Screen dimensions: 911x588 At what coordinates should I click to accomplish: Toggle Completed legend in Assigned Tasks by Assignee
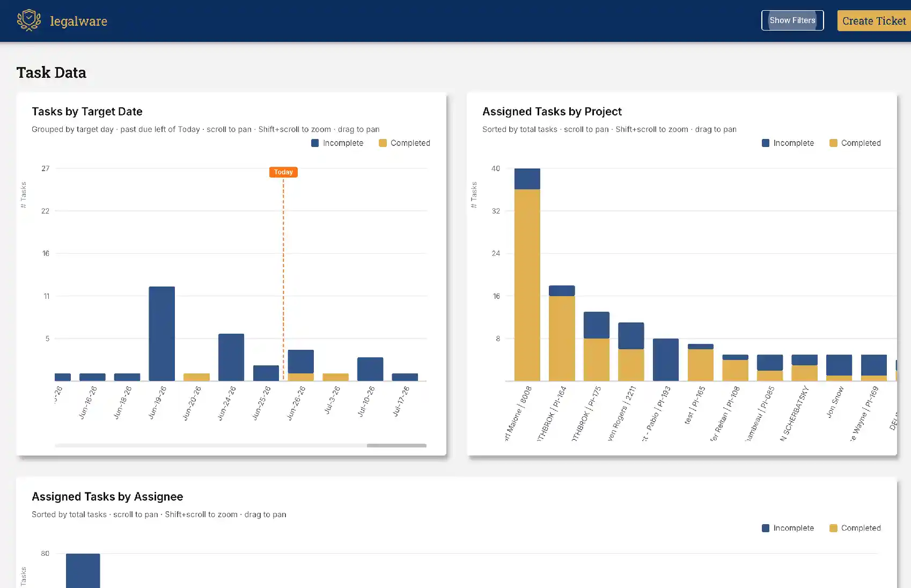tap(855, 528)
